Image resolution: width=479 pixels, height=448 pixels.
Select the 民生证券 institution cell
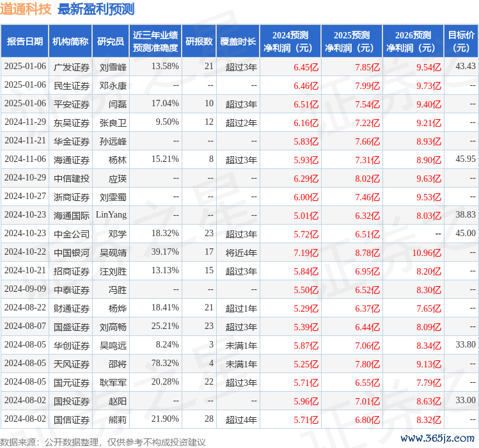pos(72,86)
